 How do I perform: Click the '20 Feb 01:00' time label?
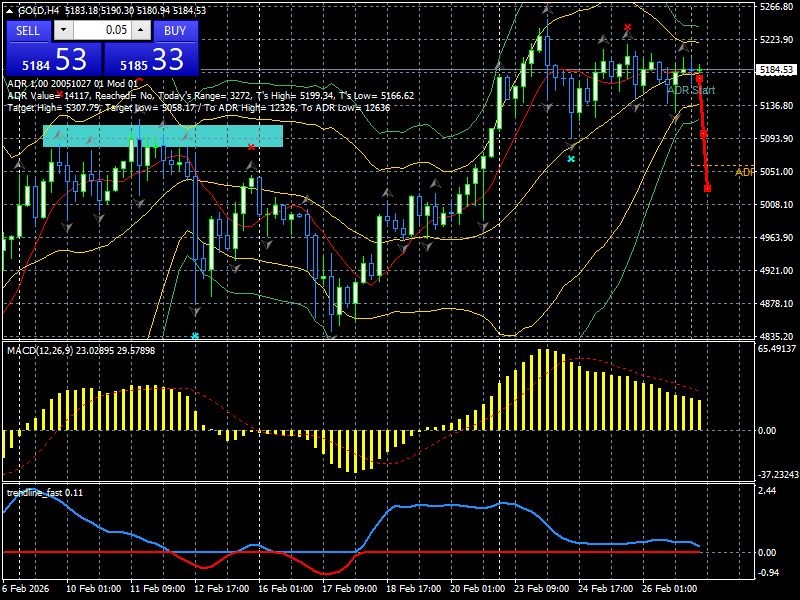pos(478,589)
